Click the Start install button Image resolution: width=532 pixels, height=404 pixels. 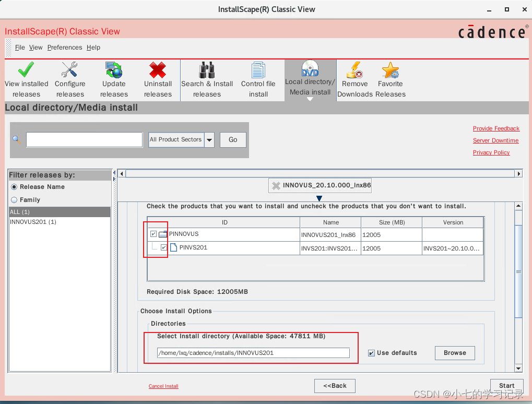(x=506, y=386)
